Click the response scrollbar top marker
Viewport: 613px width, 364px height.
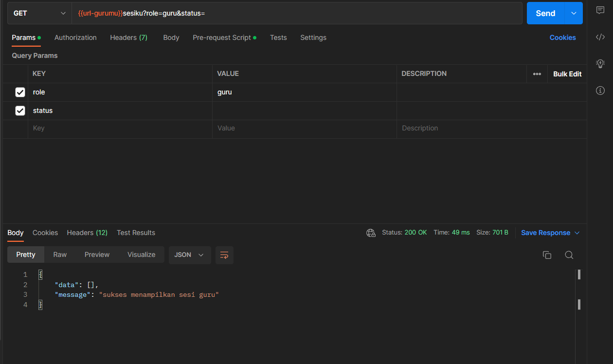pos(579,274)
